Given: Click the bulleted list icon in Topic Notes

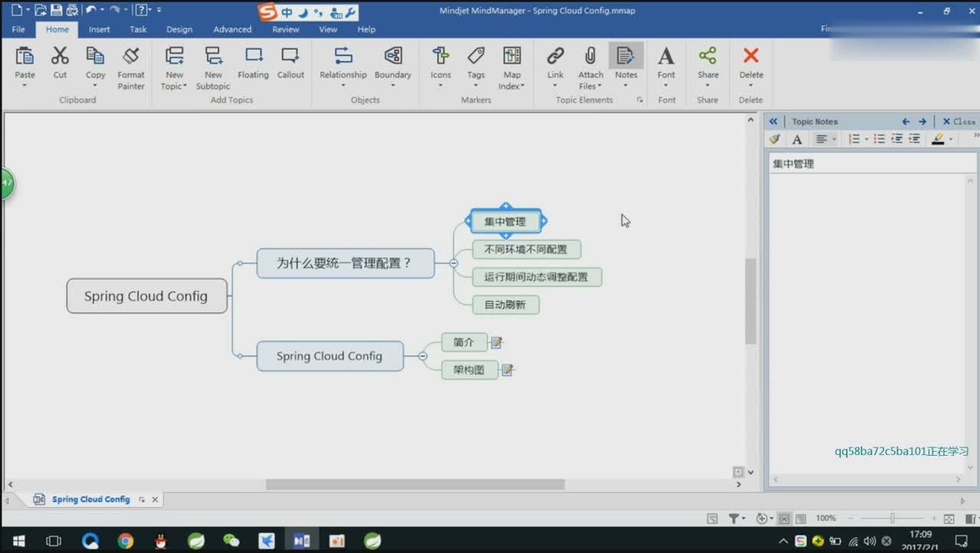Looking at the screenshot, I should [x=879, y=139].
